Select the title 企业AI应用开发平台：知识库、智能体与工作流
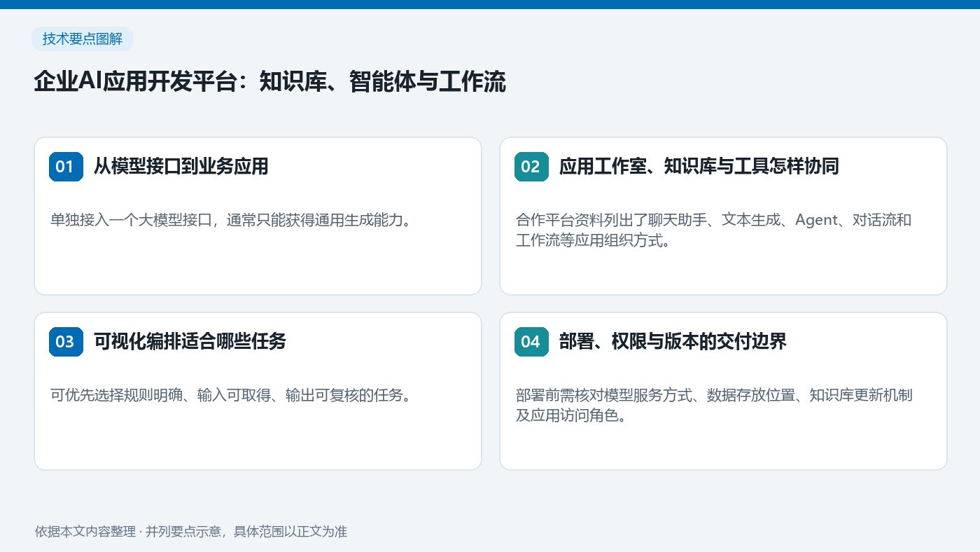Viewport: 980px width, 552px height. tap(269, 83)
